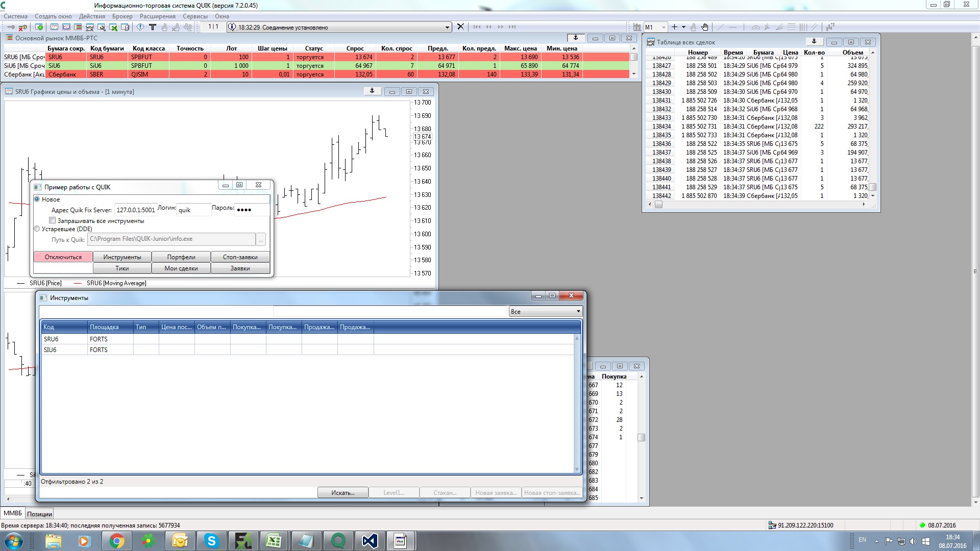This screenshot has width=980, height=551.
Task: Open Visual Studio from the taskbar
Action: pyautogui.click(x=370, y=541)
